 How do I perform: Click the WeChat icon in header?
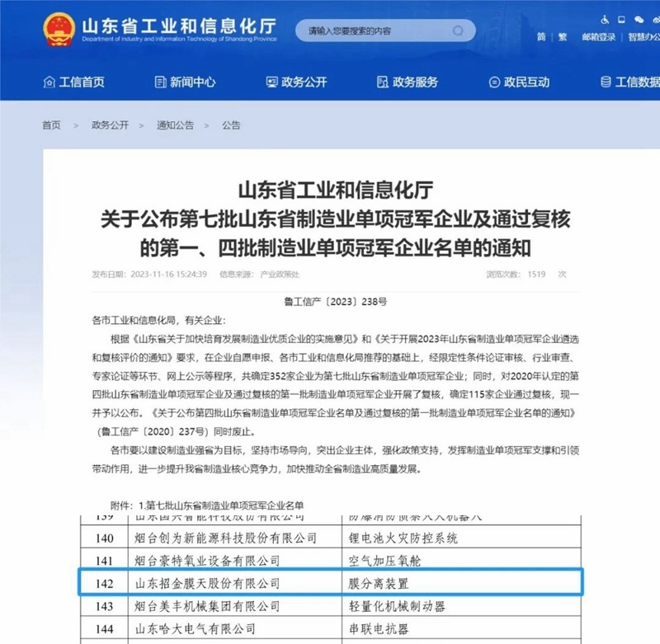click(x=639, y=20)
